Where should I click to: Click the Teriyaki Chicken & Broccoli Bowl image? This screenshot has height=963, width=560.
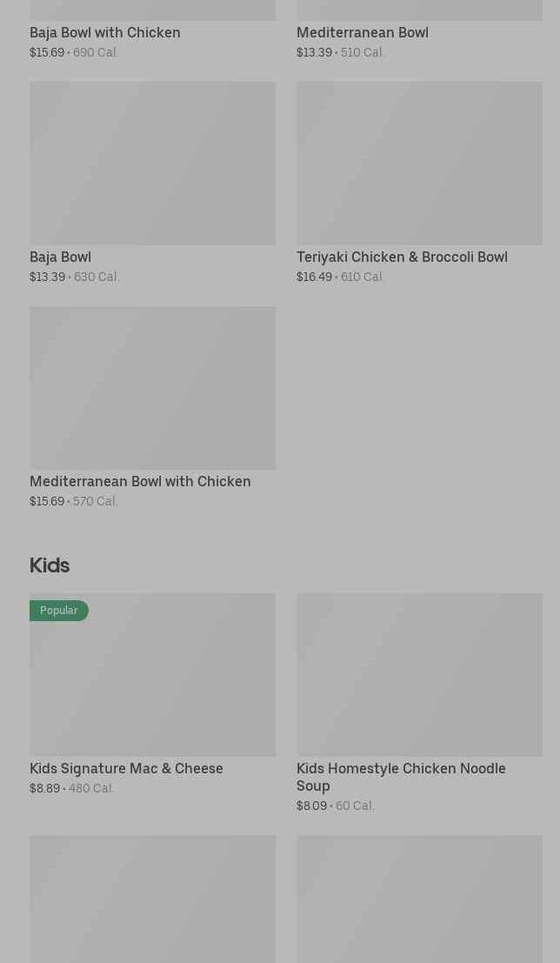(419, 163)
